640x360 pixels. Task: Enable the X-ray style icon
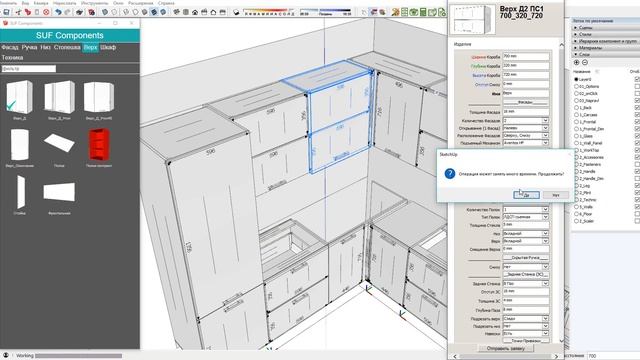pyautogui.click(x=105, y=12)
